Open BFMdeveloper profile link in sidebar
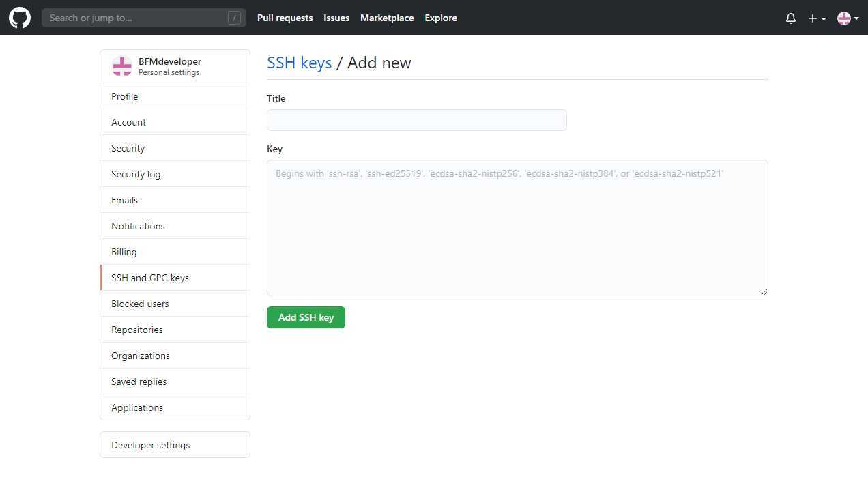This screenshot has width=868, height=488. (x=170, y=61)
